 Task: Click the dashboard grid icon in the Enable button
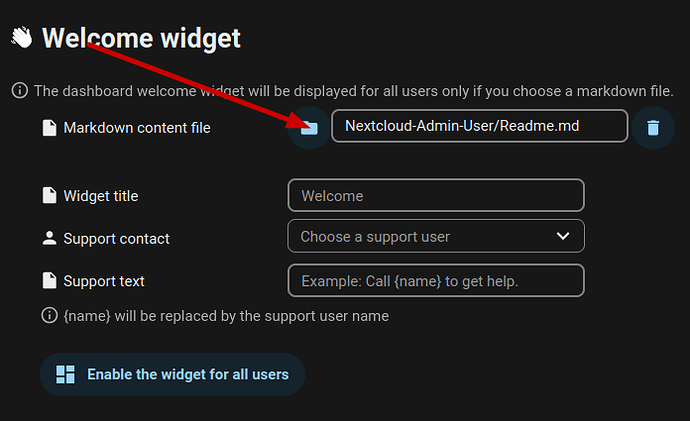pos(65,375)
